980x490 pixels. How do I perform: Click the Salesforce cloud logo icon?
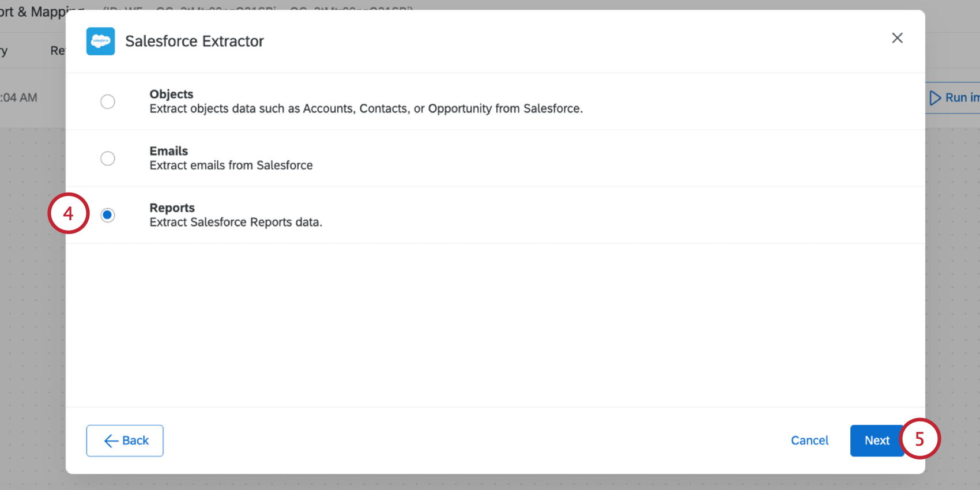tap(100, 41)
